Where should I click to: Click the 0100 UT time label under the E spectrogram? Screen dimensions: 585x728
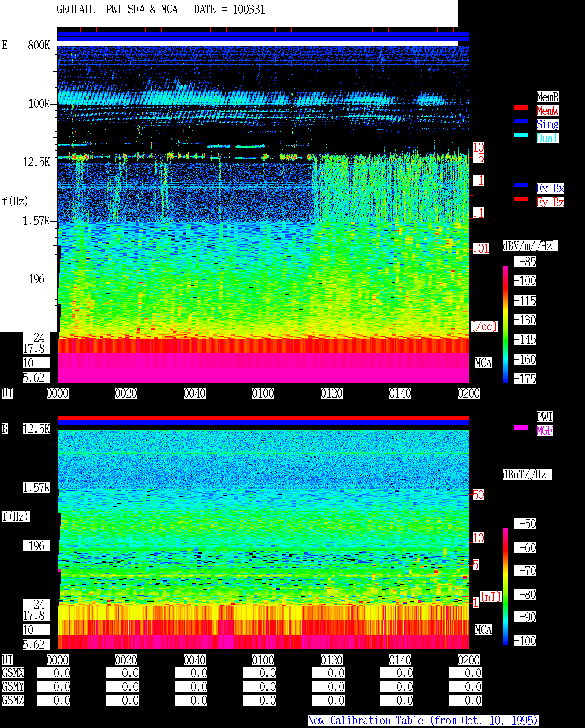[x=263, y=393]
